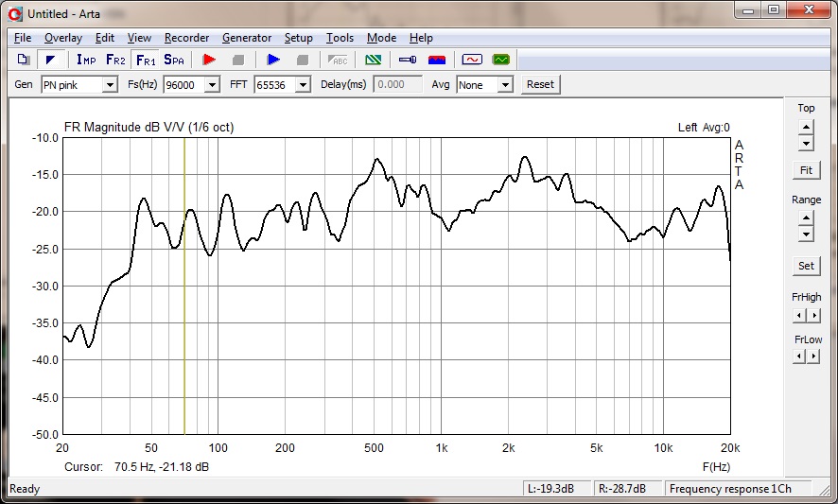Stop generator with the second gray stop icon

(303, 60)
